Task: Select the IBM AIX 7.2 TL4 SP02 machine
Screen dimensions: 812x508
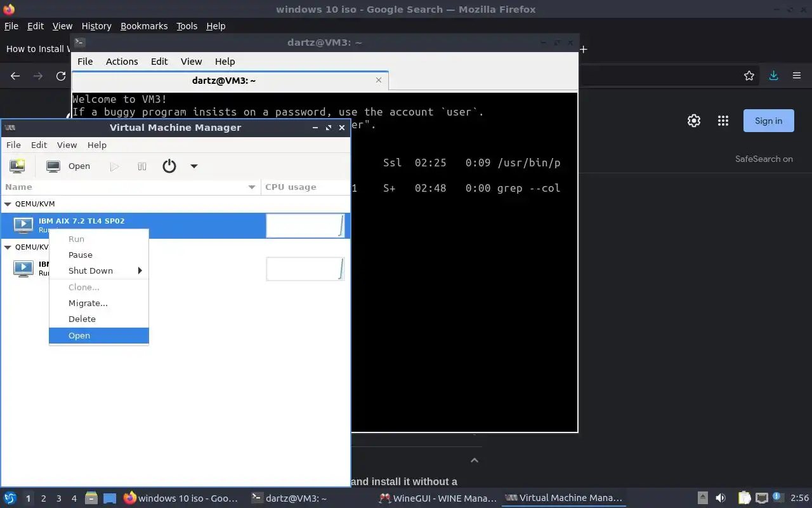Action: pyautogui.click(x=175, y=225)
